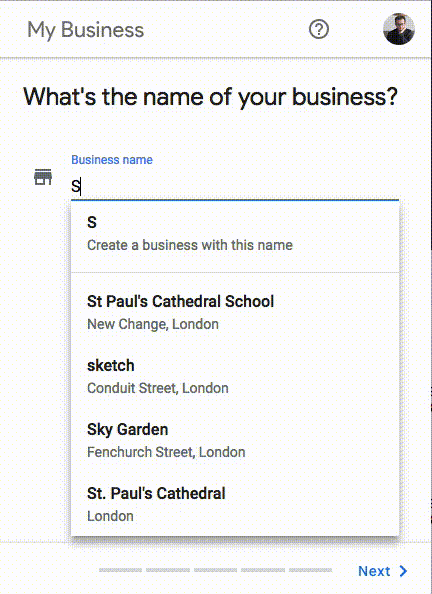
Task: Click "New Change, London" address text
Action: [x=153, y=324]
